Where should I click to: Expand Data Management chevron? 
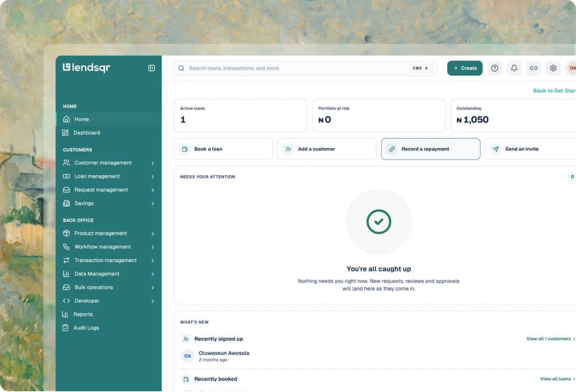(153, 274)
